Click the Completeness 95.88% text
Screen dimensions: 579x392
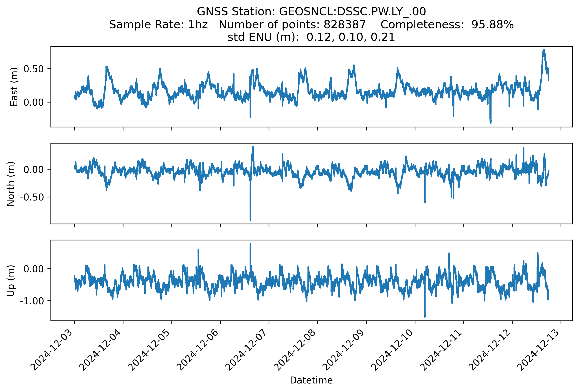[x=447, y=25]
